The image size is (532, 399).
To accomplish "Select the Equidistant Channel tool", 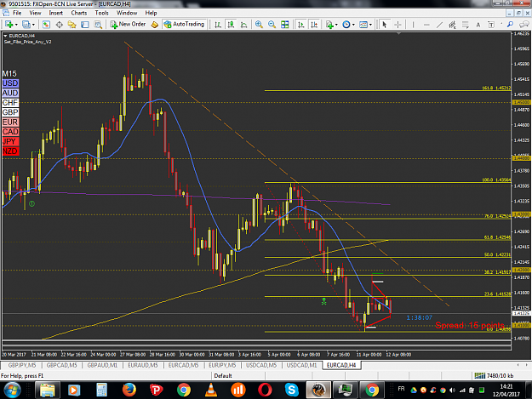I will coord(452,25).
